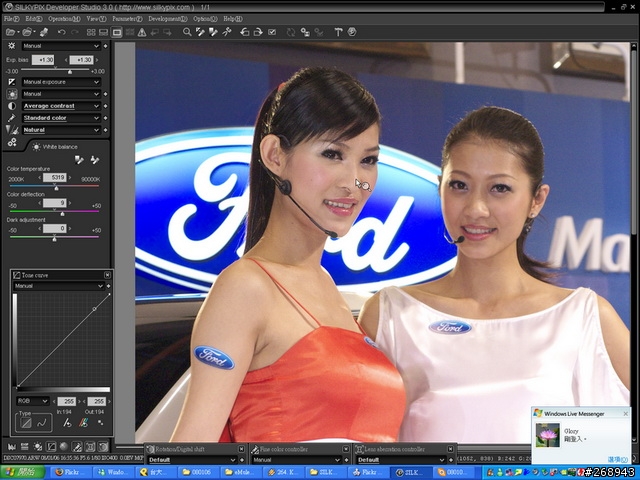This screenshot has height=480, width=640.
Task: Open histogram sub-control icon in the bottom icon bar
Action: 11,447
